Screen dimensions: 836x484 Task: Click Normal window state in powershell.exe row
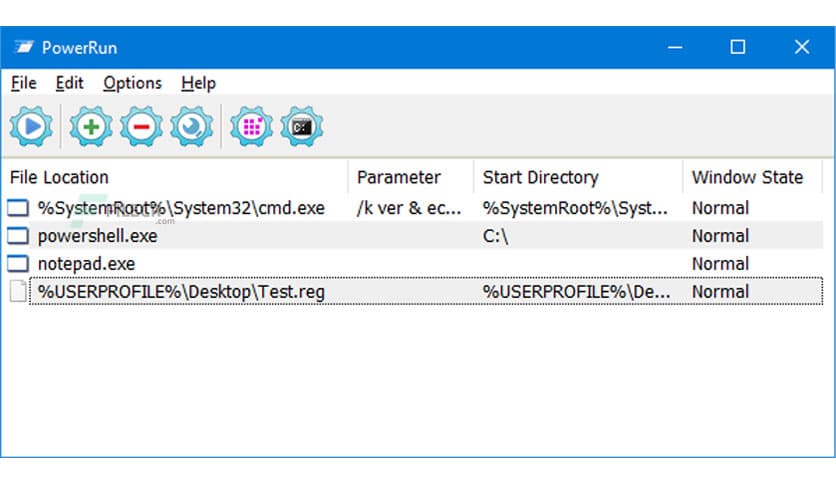coord(720,236)
